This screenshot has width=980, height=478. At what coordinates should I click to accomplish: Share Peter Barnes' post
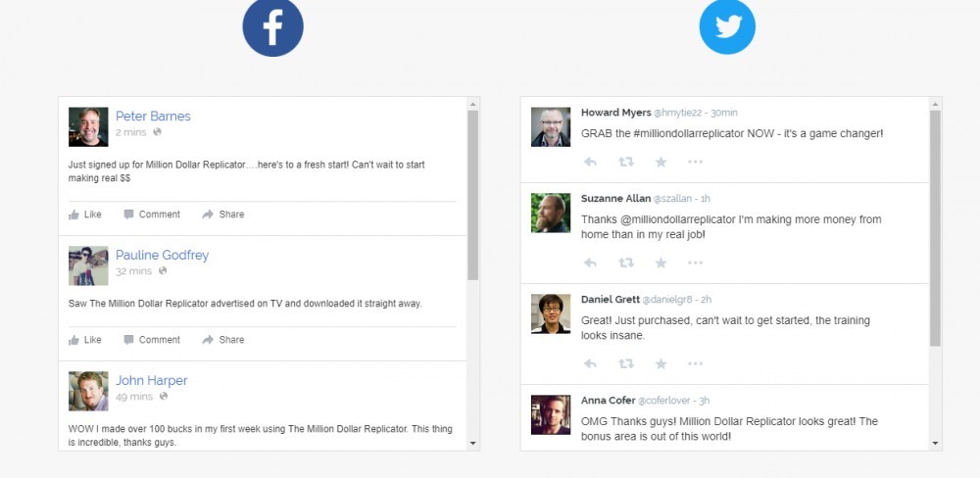click(x=223, y=215)
